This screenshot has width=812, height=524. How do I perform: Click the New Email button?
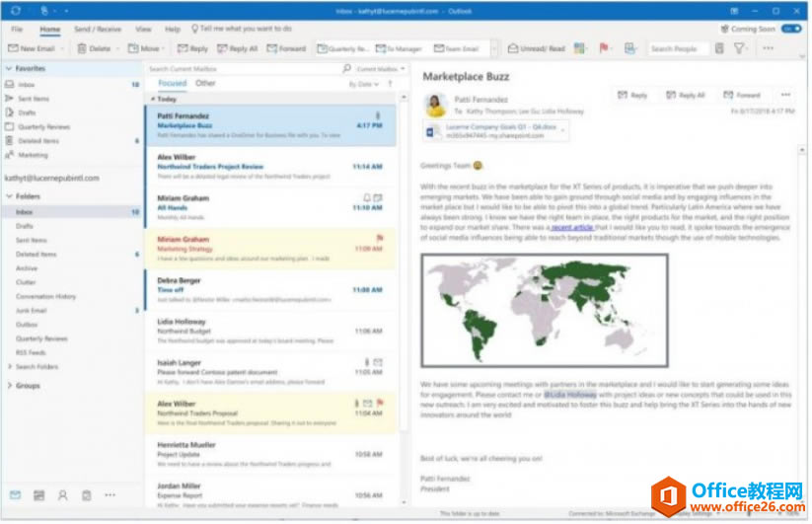(31, 48)
